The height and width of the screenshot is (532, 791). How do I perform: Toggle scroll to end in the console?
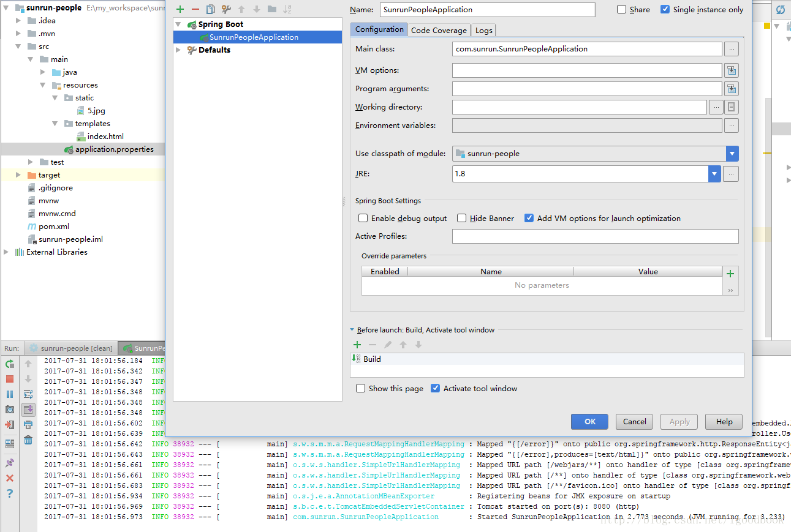28,410
